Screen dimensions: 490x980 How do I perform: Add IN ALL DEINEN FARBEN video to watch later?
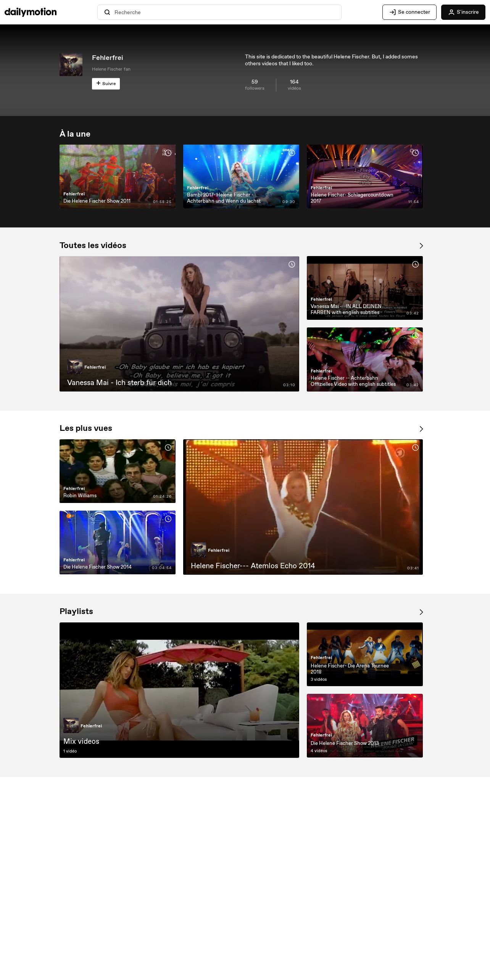pyautogui.click(x=415, y=264)
